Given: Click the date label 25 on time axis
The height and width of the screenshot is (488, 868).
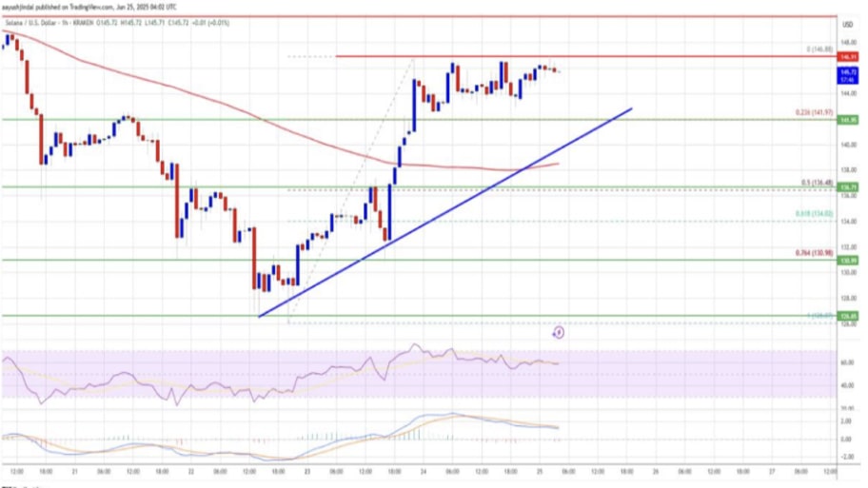Looking at the screenshot, I should [540, 472].
